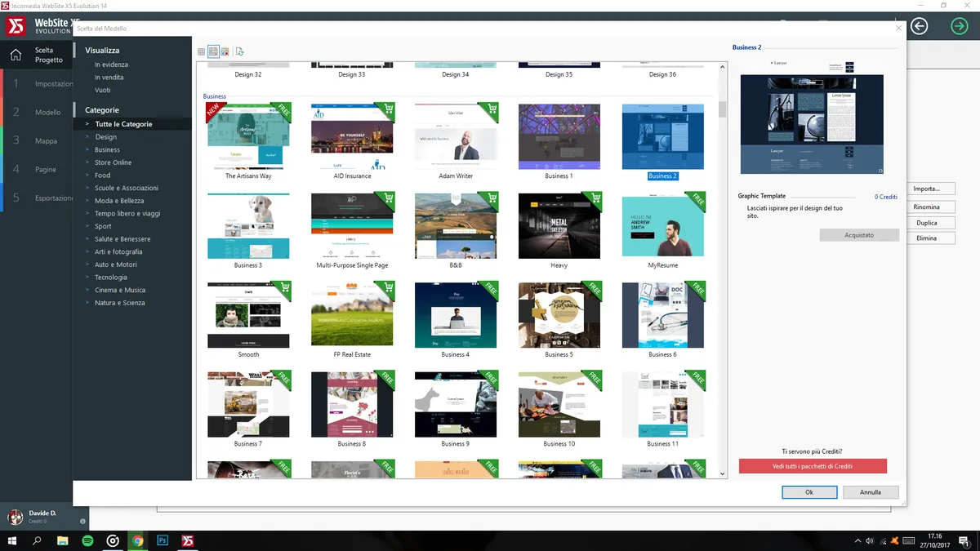Open Chrome from the taskbar
This screenshot has width=980, height=551.
point(138,540)
